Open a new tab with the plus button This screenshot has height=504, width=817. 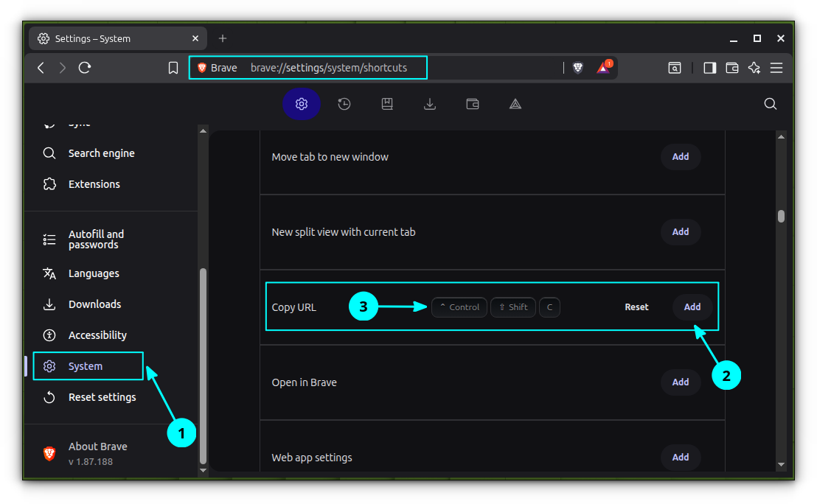(x=223, y=38)
